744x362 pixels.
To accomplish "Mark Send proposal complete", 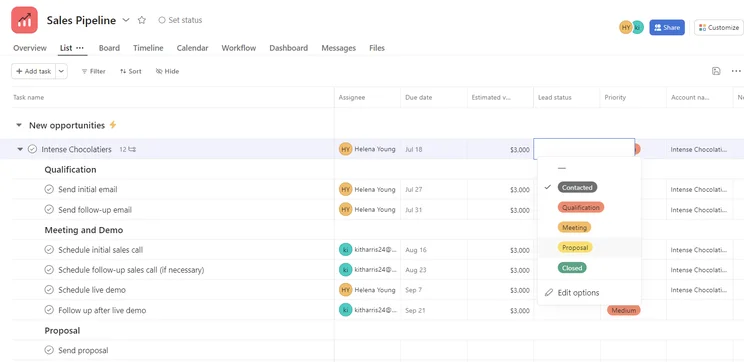I will pos(49,350).
